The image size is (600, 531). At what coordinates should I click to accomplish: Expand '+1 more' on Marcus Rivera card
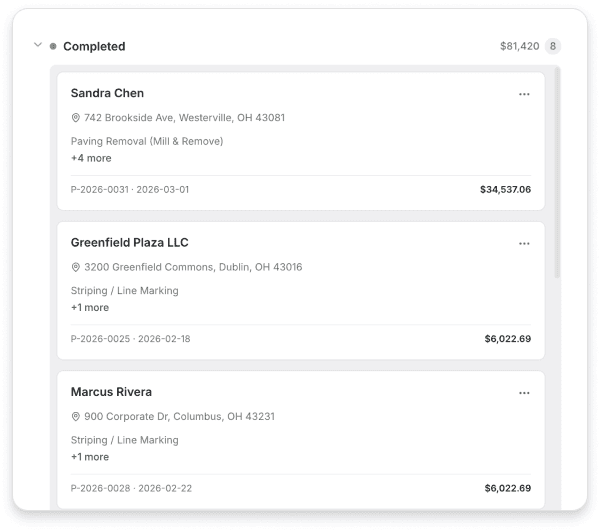[90, 457]
